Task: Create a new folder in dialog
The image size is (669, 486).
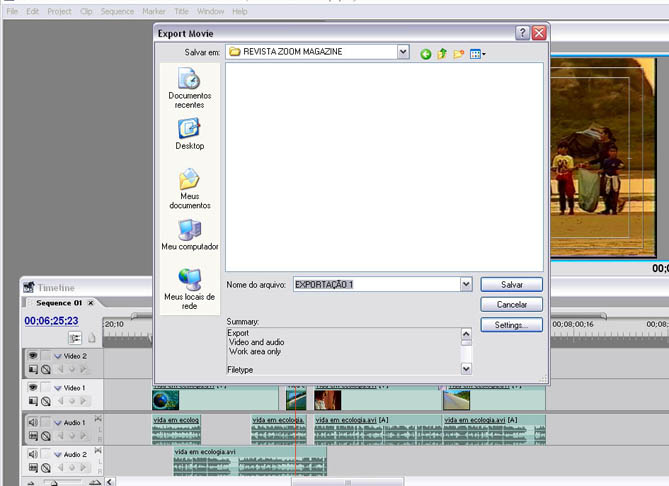Action: pyautogui.click(x=459, y=53)
